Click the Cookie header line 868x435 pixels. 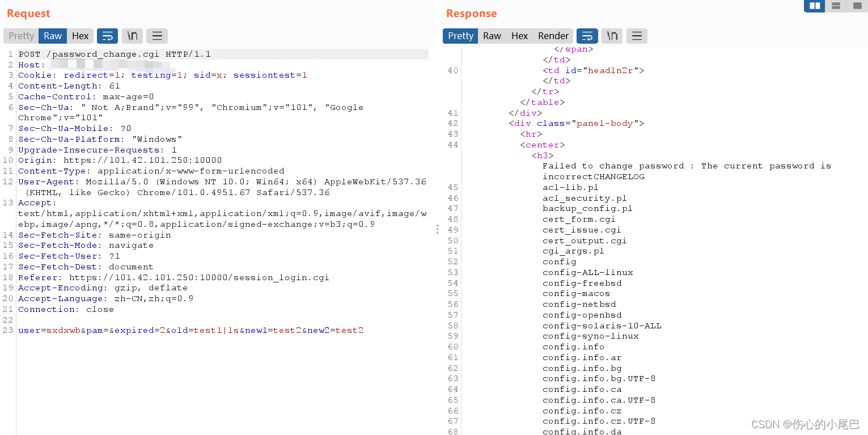163,75
